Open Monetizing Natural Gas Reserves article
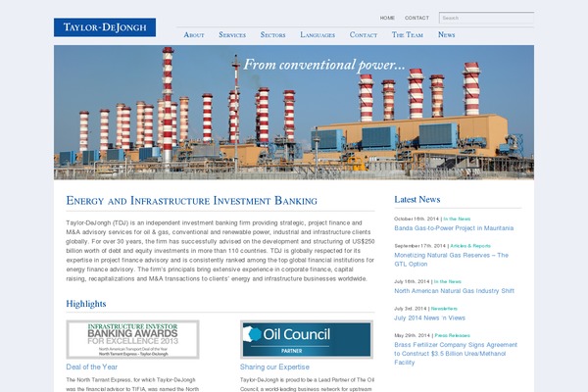The image size is (588, 392). tap(451, 260)
